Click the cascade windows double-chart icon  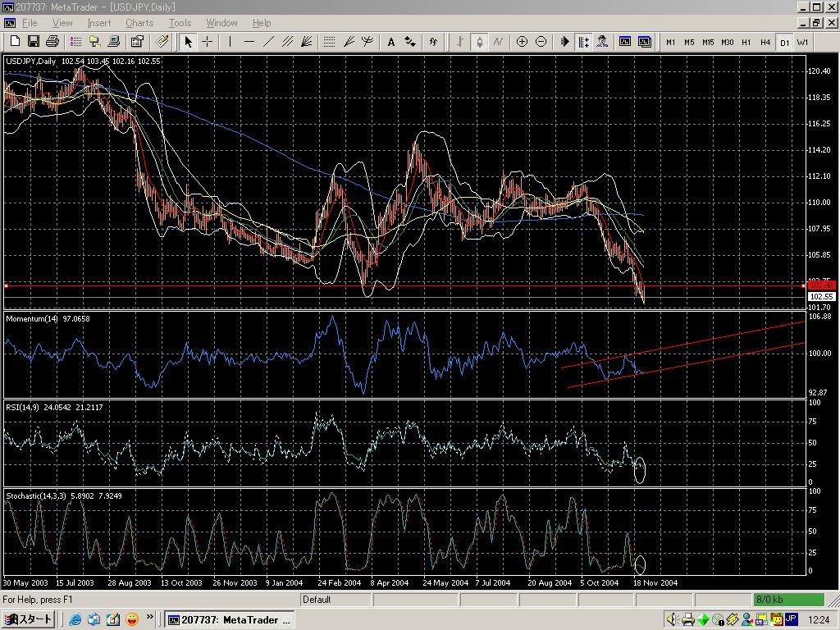pos(645,42)
